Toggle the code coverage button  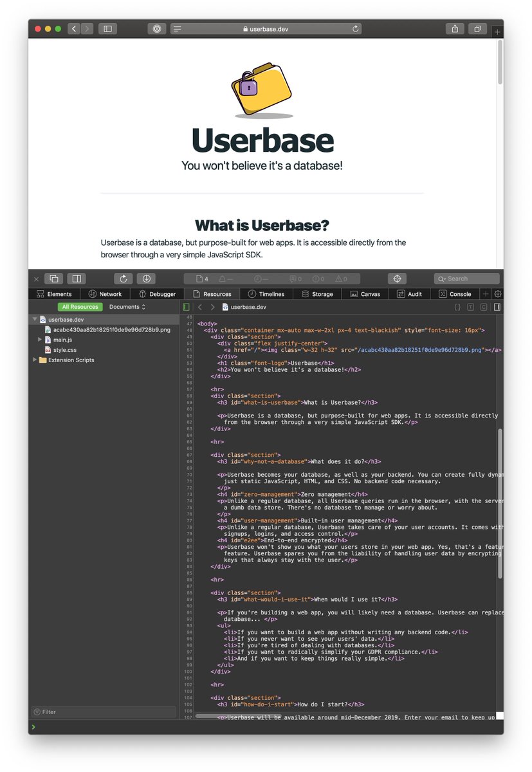(484, 307)
